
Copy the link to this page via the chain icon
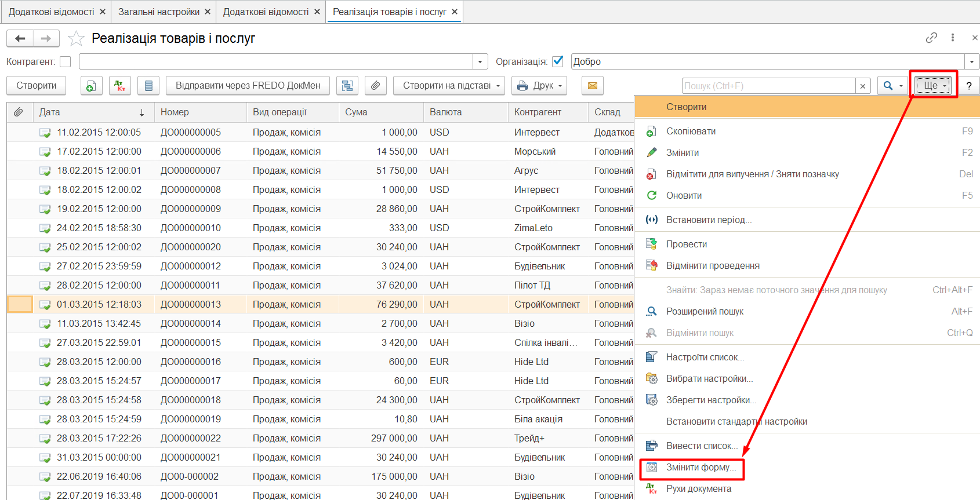click(x=931, y=38)
